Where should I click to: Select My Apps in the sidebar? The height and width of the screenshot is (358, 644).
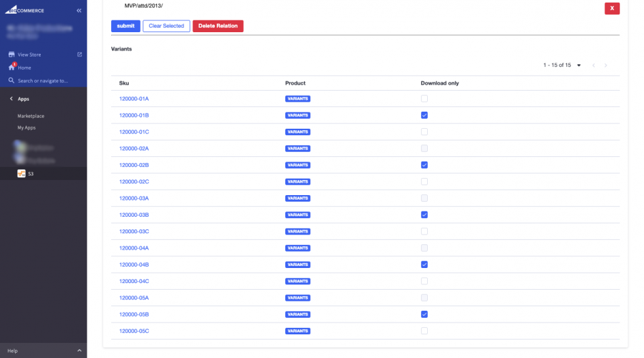tap(26, 127)
